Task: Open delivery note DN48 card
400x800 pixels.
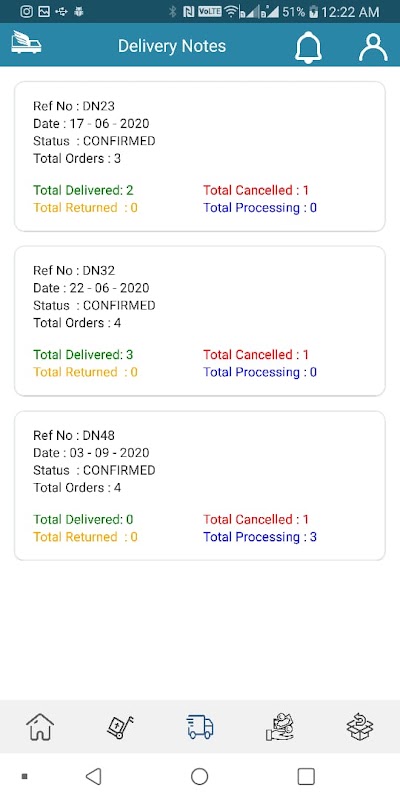Action: 199,486
